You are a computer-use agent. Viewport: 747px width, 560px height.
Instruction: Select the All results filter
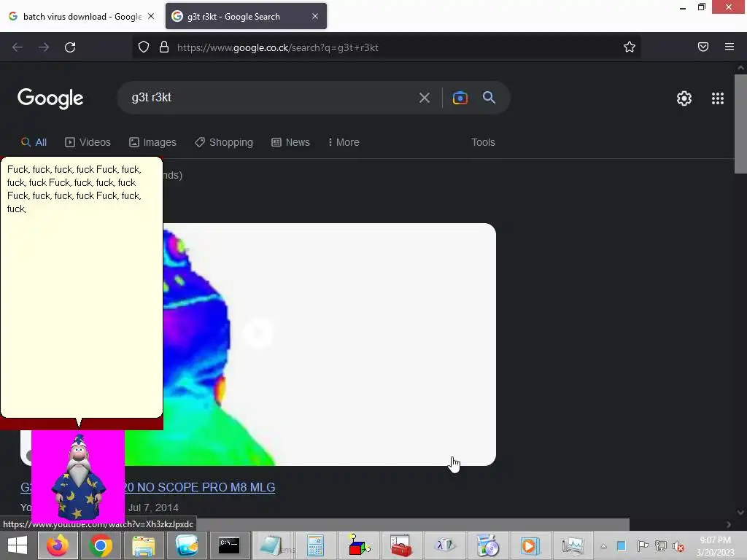34,142
